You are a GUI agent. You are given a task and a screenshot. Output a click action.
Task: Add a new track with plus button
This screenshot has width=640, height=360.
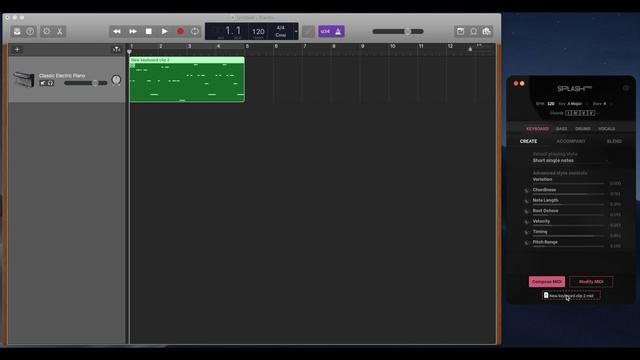pyautogui.click(x=17, y=49)
